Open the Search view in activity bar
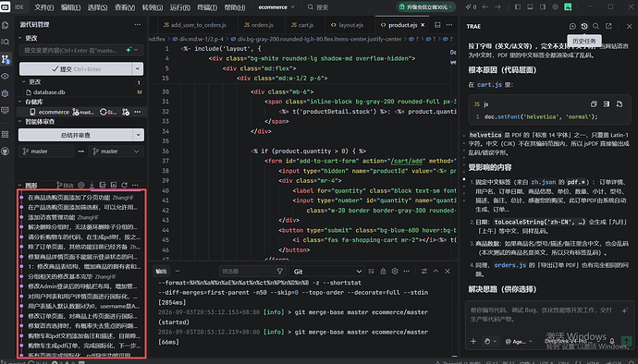638x364 pixels. pos(6,42)
